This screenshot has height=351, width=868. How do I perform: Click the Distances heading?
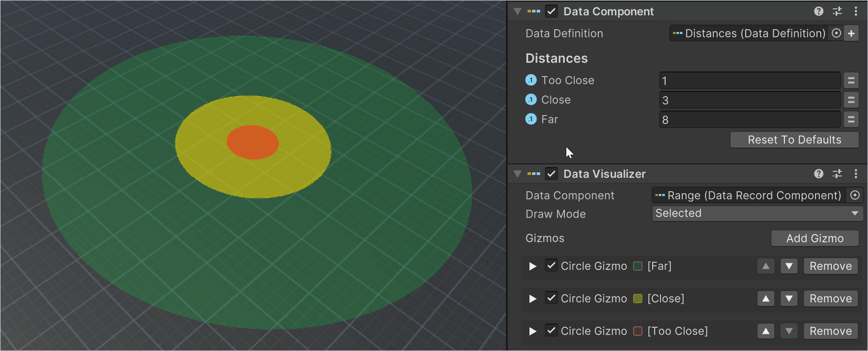[x=557, y=58]
